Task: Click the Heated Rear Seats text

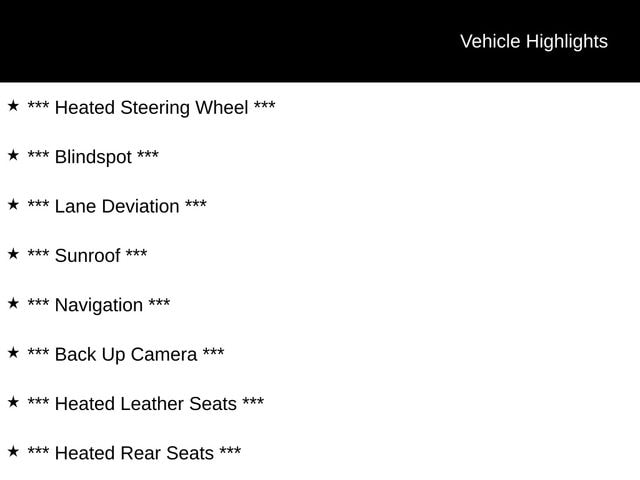Action: [x=134, y=453]
